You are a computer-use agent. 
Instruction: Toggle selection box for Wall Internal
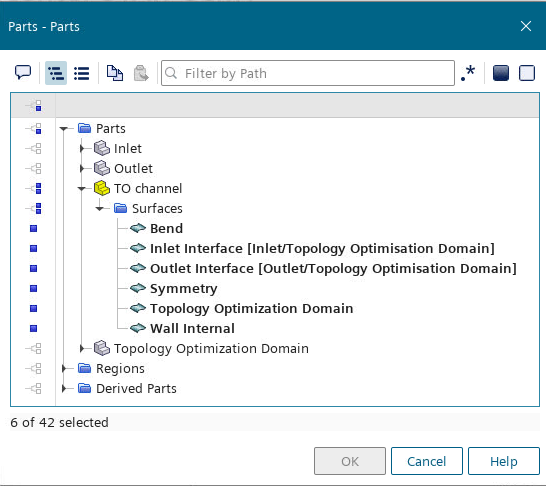(33, 329)
